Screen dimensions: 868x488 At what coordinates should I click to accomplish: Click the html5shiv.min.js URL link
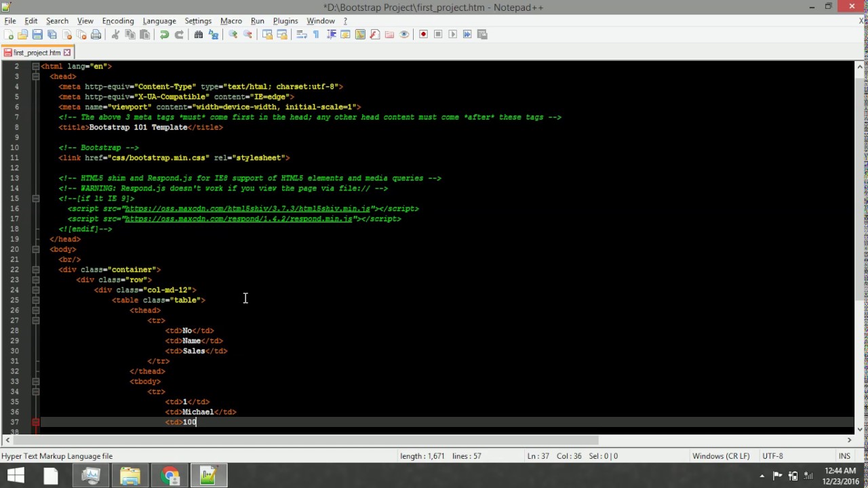coord(248,209)
